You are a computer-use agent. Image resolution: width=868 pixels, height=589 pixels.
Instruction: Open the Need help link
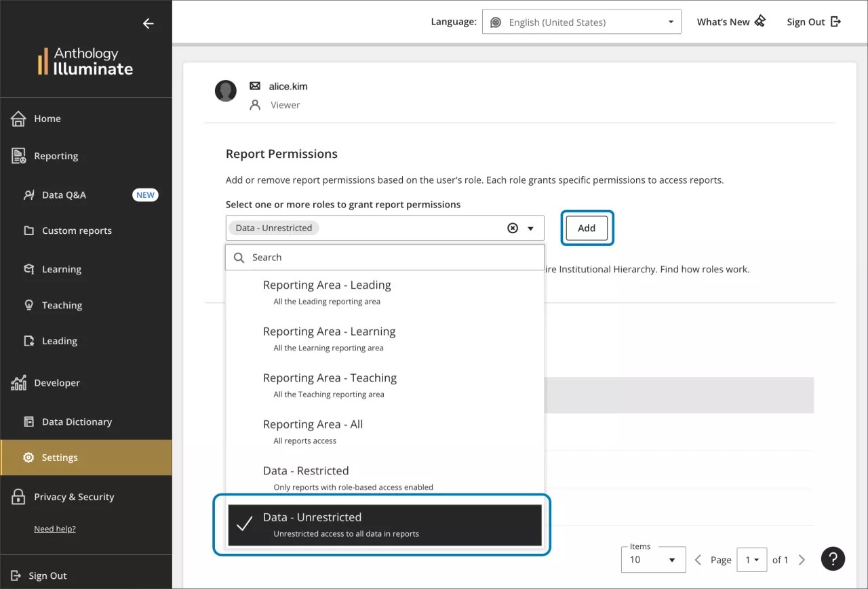[55, 529]
